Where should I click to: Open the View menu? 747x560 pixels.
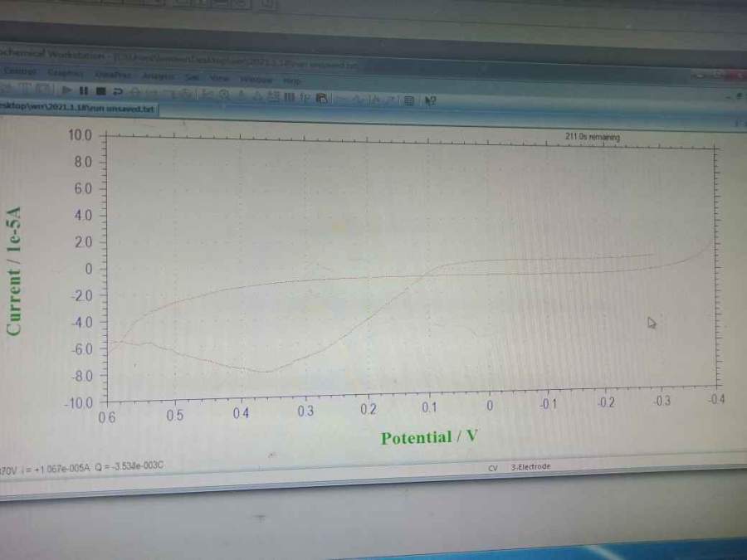219,78
